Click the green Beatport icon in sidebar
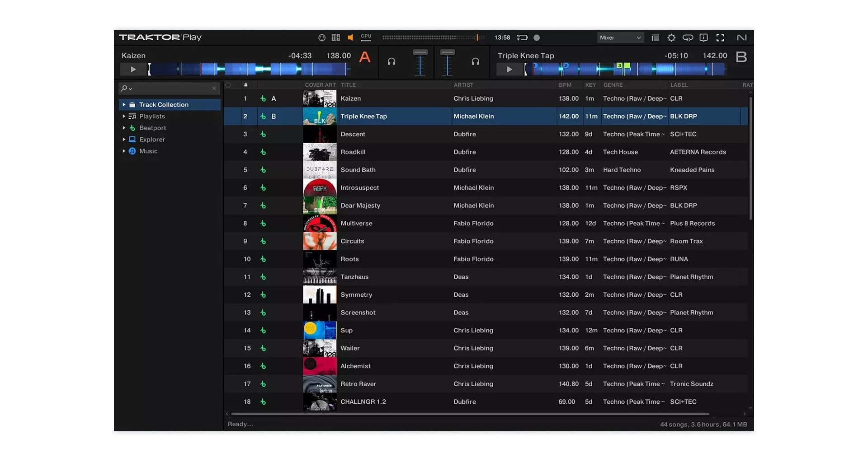Image resolution: width=868 pixels, height=462 pixels. pos(132,128)
